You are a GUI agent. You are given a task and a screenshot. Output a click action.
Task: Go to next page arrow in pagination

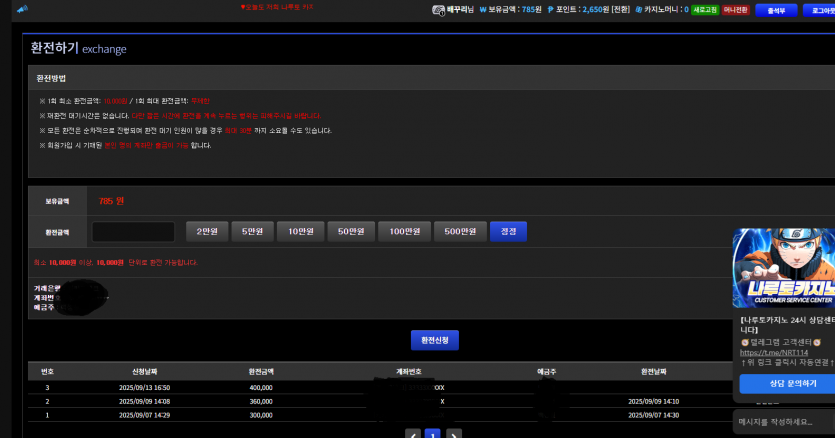point(454,434)
